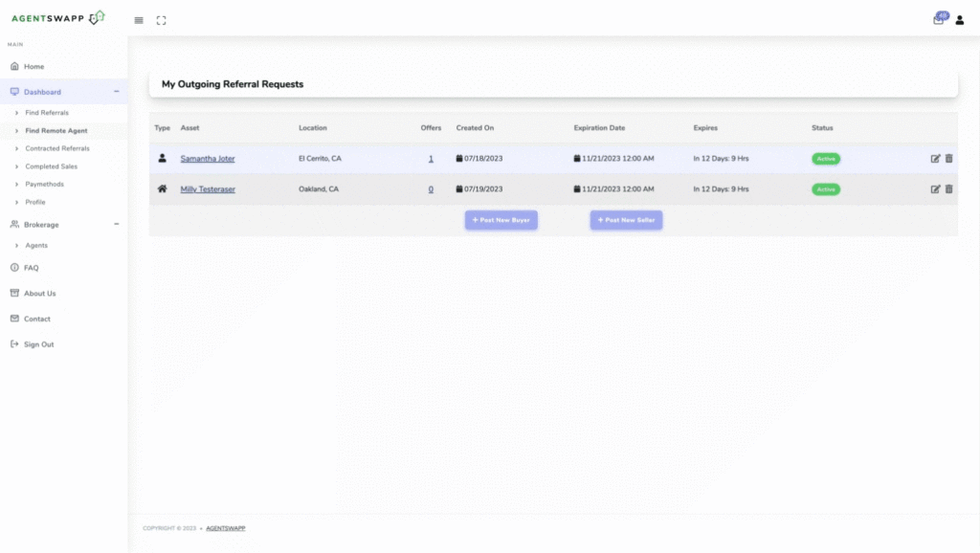Edit the Milly Testeraser referral request
This screenshot has height=553, width=980.
point(935,189)
